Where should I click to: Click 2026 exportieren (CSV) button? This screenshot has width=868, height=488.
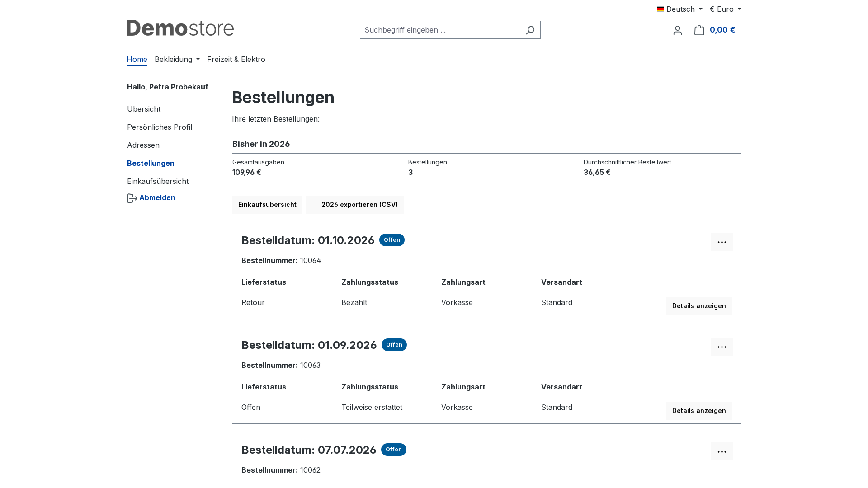click(x=355, y=205)
